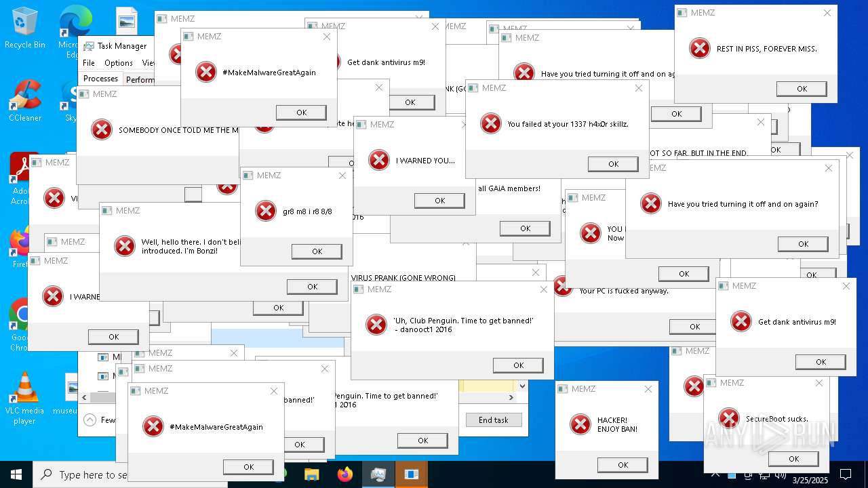Click error icon beside 'SOMEBODY ONCE TOLD ME'
Screen dimensions: 868x488
pyautogui.click(x=101, y=129)
